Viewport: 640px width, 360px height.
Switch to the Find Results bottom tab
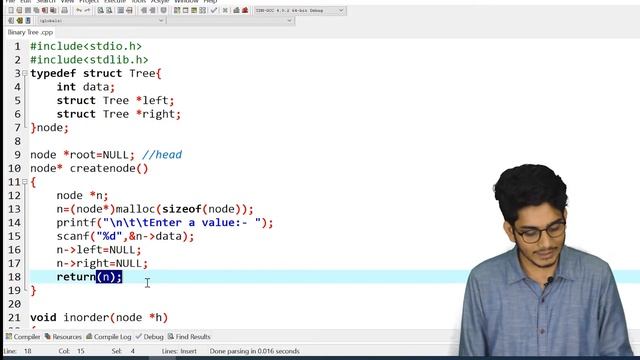coord(189,337)
